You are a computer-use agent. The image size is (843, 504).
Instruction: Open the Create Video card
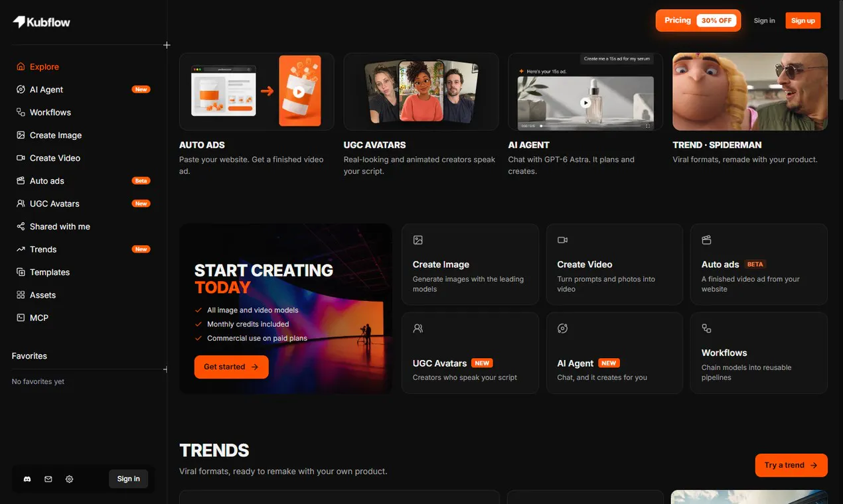tap(615, 264)
